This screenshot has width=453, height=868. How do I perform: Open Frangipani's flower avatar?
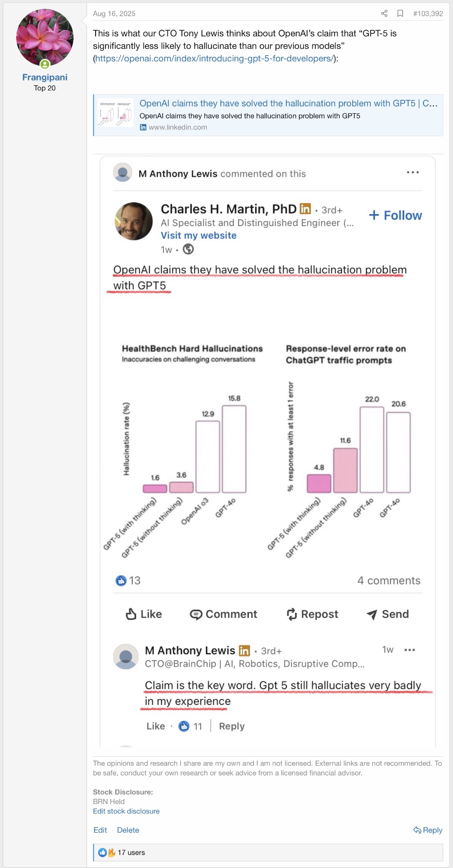click(45, 37)
